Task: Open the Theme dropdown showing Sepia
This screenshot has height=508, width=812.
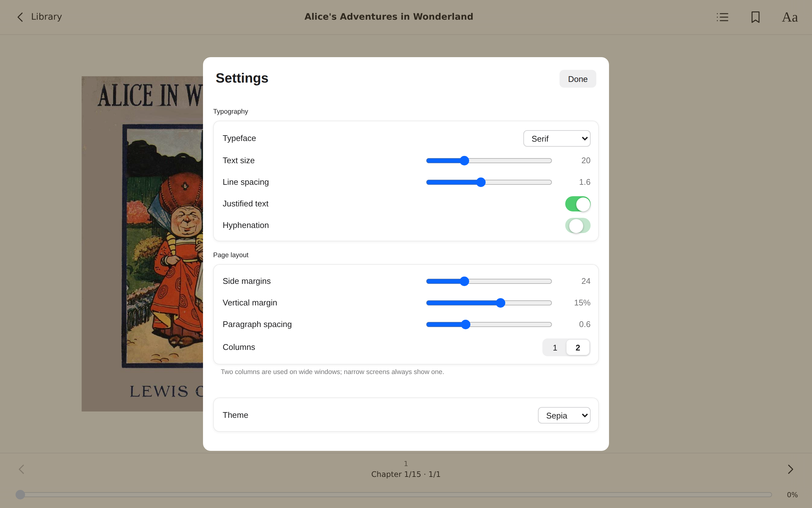Action: (564, 415)
